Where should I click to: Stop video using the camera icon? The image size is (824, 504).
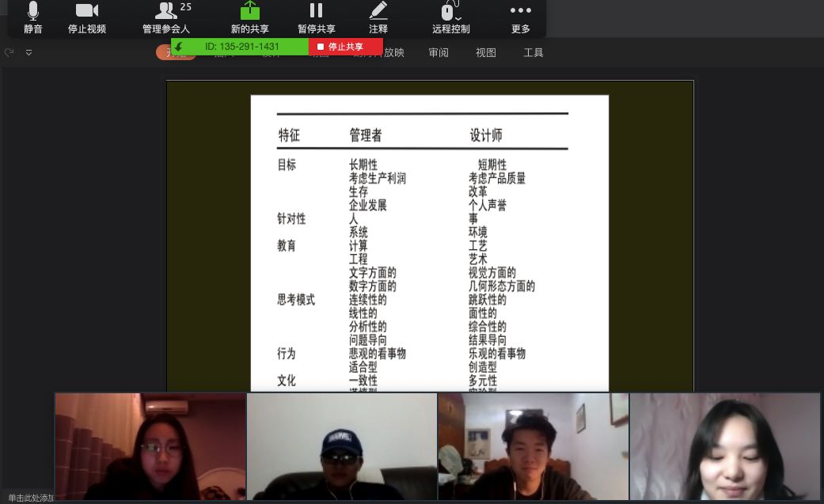click(87, 17)
